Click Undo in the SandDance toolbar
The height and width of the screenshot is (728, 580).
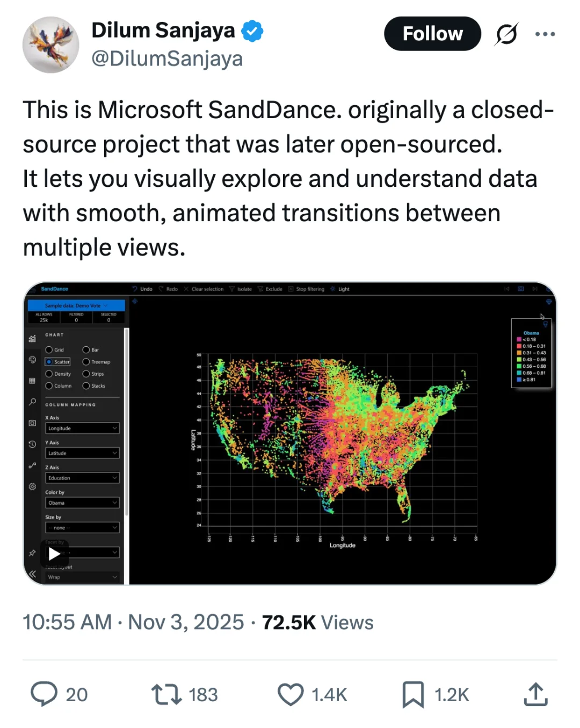(143, 289)
